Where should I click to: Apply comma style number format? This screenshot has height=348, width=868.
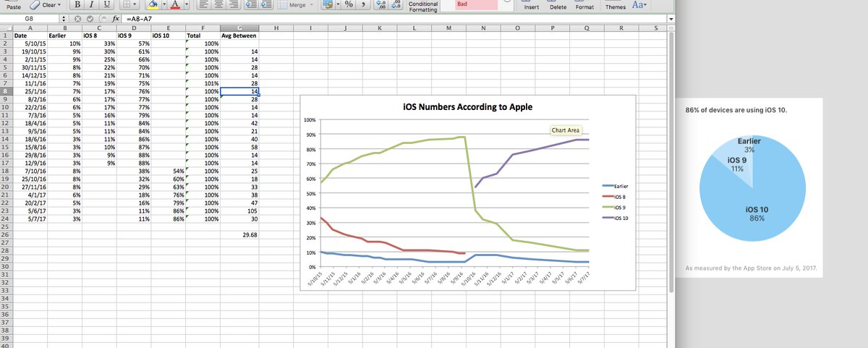pyautogui.click(x=364, y=6)
